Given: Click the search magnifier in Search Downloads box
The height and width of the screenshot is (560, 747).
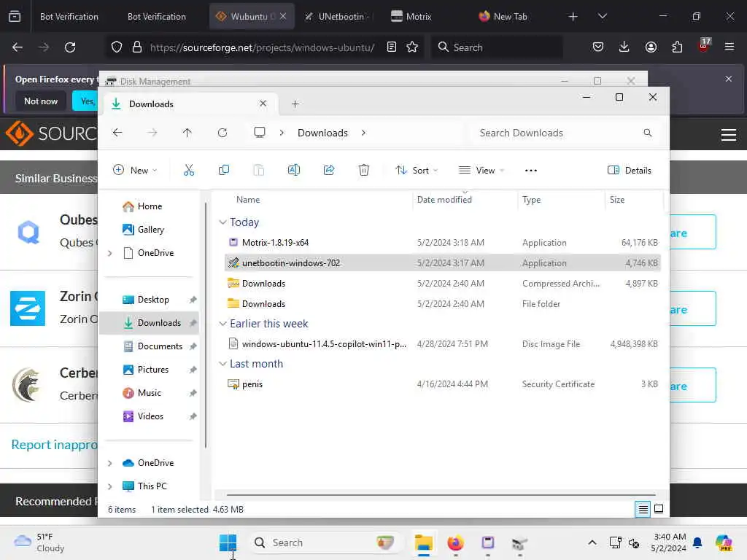Looking at the screenshot, I should point(648,133).
